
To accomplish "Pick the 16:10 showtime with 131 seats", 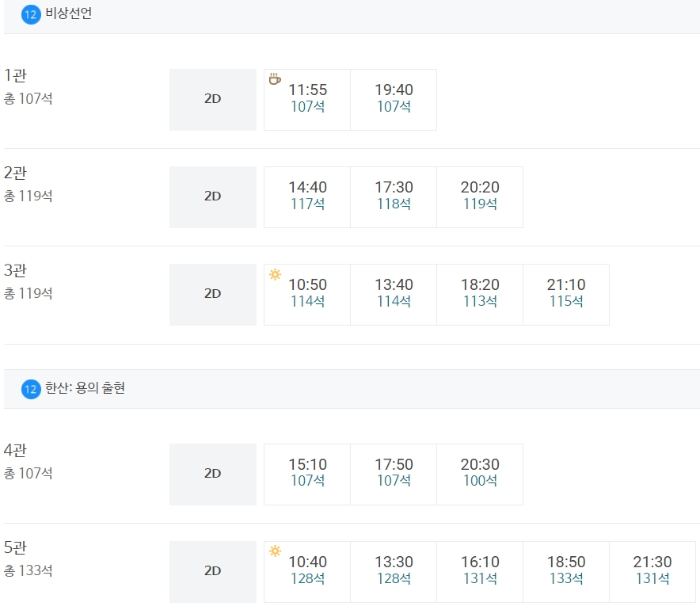I will tap(480, 572).
